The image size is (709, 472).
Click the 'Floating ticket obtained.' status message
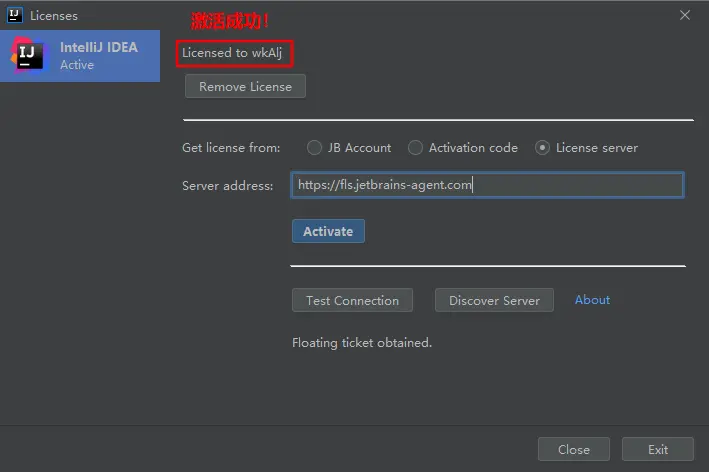click(362, 343)
